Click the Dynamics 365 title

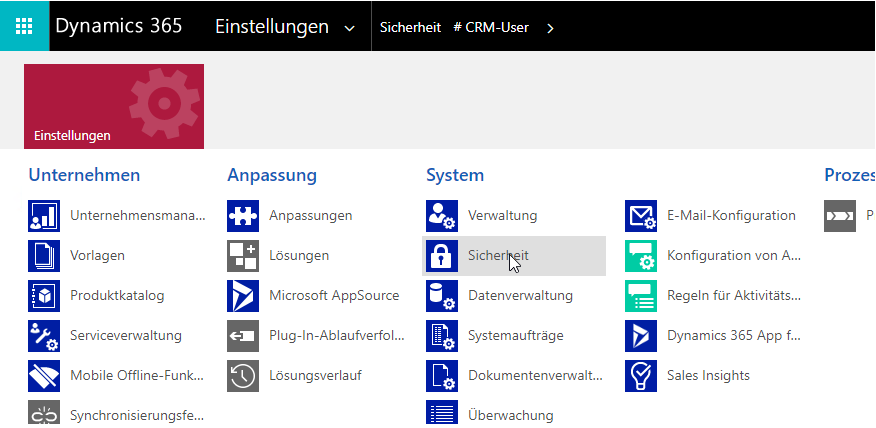point(119,26)
